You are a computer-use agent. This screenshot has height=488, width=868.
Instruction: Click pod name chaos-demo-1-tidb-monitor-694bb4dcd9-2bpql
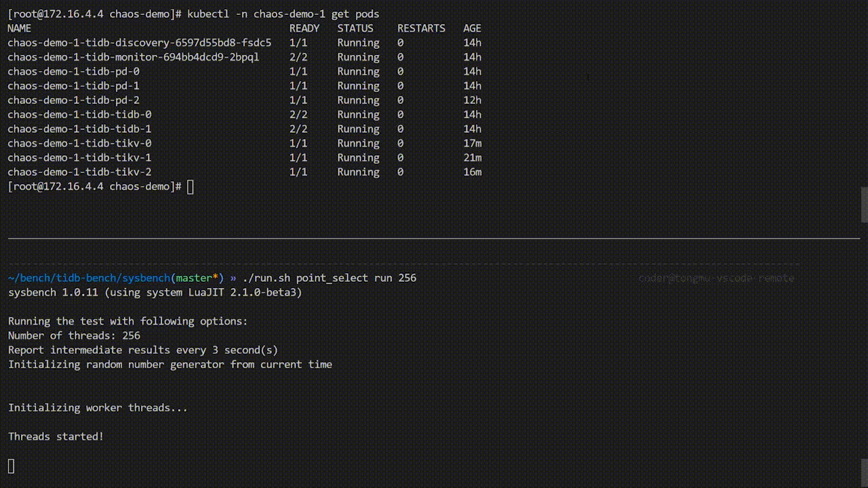tap(133, 57)
